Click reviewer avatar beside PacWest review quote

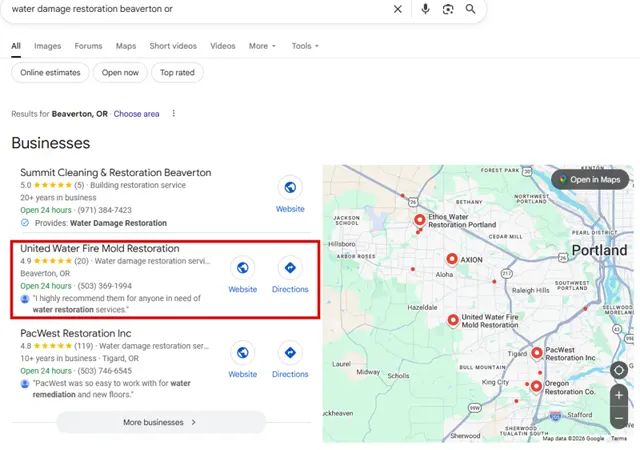point(25,384)
